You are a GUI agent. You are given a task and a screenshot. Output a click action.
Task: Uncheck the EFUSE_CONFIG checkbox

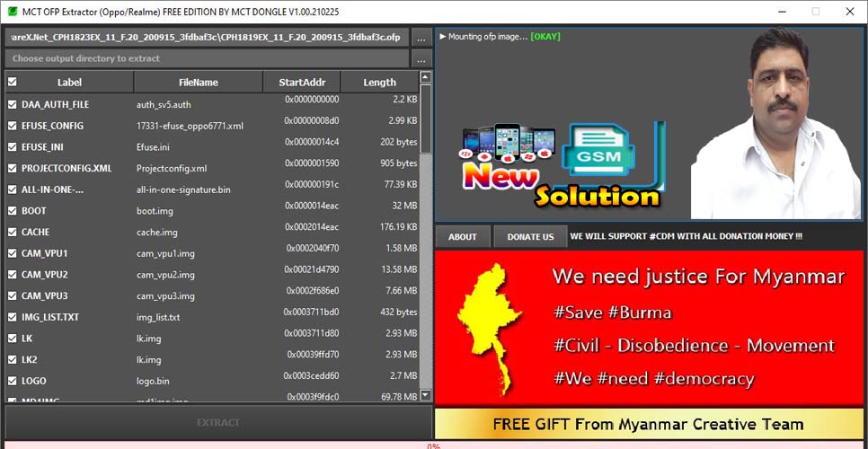13,126
